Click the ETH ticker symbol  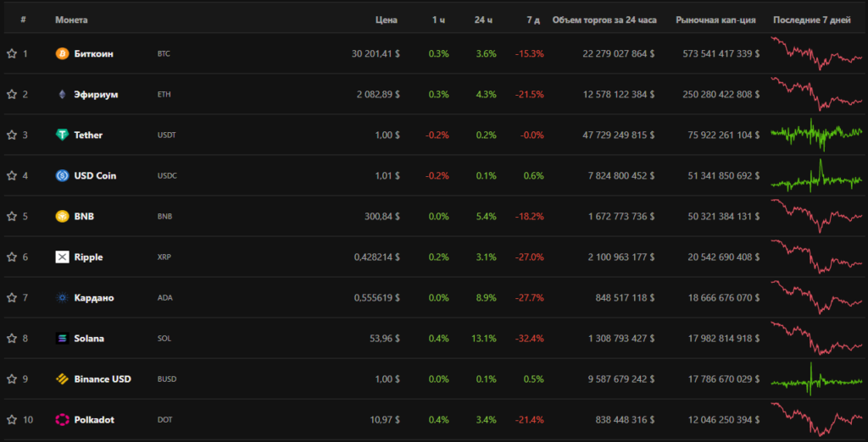click(x=164, y=95)
